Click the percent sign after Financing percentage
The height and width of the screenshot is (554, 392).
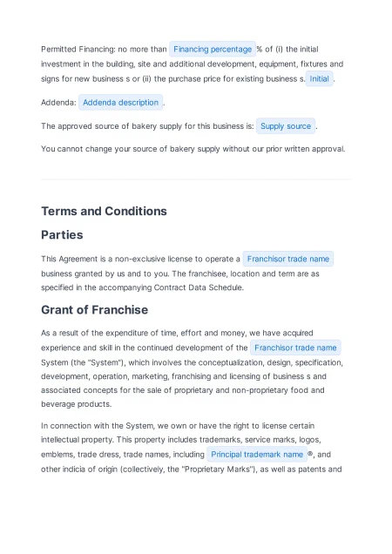pyautogui.click(x=260, y=49)
